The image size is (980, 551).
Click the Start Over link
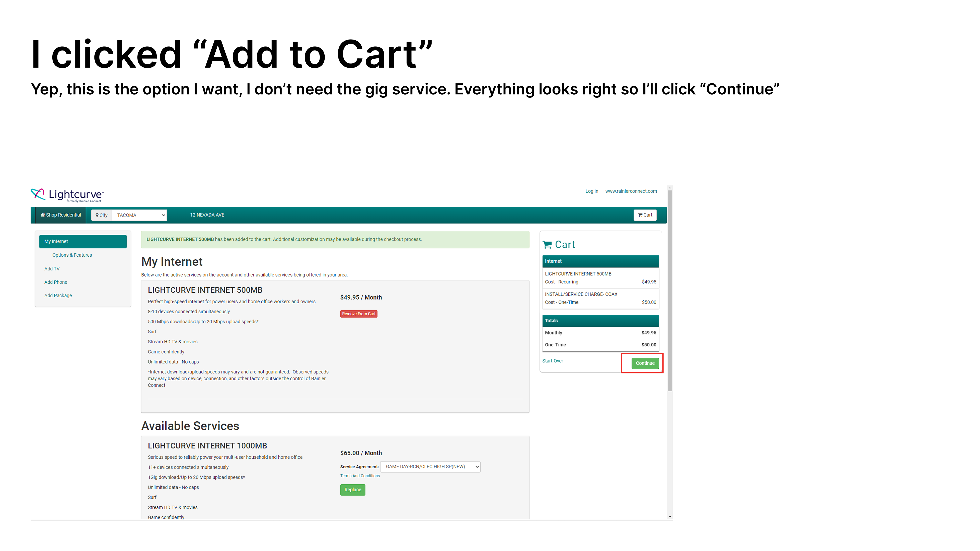click(x=552, y=361)
